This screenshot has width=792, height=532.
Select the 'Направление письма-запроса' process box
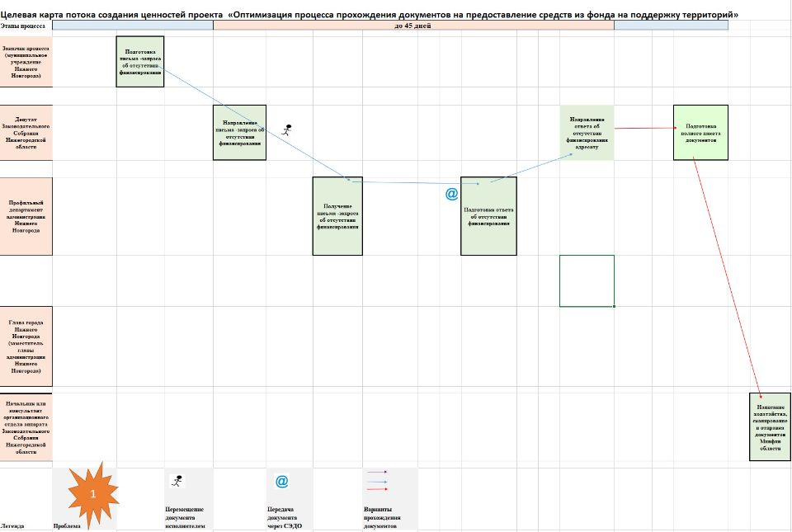click(240, 133)
